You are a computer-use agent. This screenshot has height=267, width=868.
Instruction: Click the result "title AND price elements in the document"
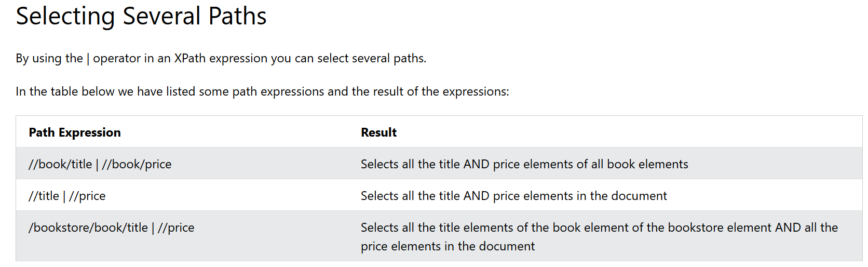tap(513, 196)
